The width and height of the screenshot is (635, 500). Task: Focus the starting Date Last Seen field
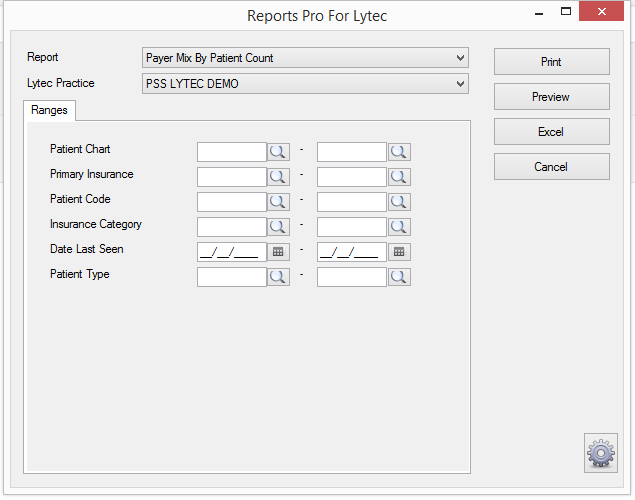[232, 252]
